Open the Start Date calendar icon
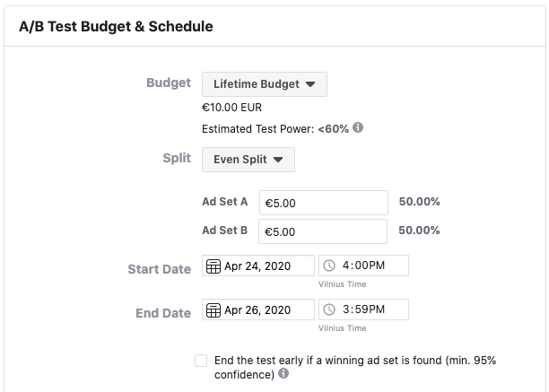Screen dimensions: 549x392 (x=213, y=266)
